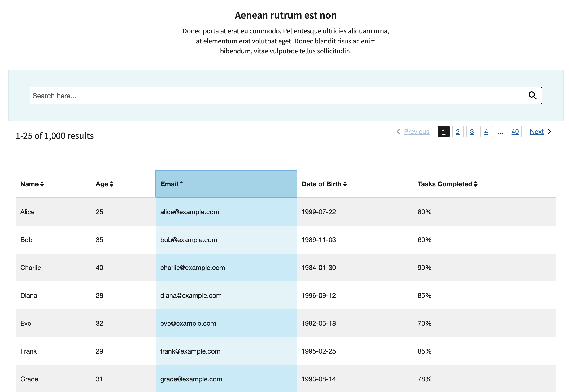Click Frank's tasks completed 85%
This screenshot has height=392, width=569.
(424, 351)
